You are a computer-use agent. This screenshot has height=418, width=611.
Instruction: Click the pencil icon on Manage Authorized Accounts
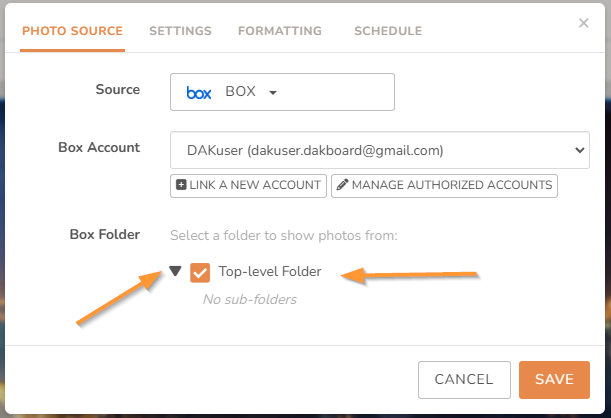342,185
